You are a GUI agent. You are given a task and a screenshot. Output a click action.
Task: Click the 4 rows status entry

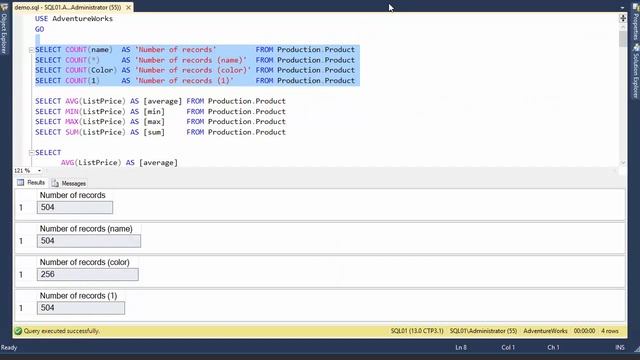[610, 331]
